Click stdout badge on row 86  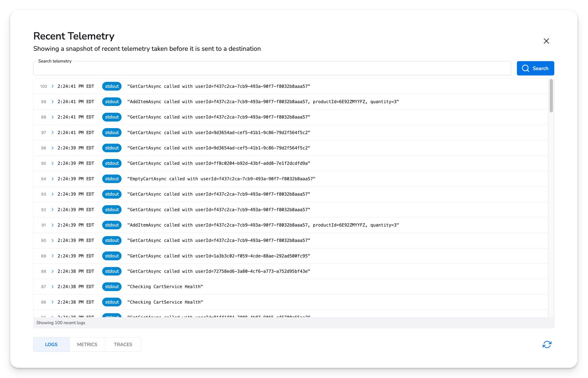point(112,302)
